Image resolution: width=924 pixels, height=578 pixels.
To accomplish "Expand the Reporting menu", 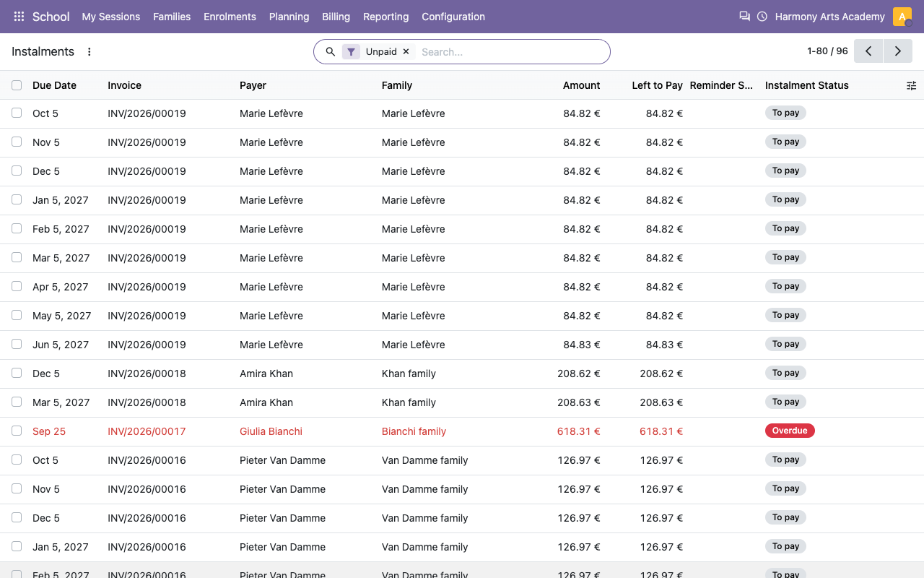I will [385, 17].
